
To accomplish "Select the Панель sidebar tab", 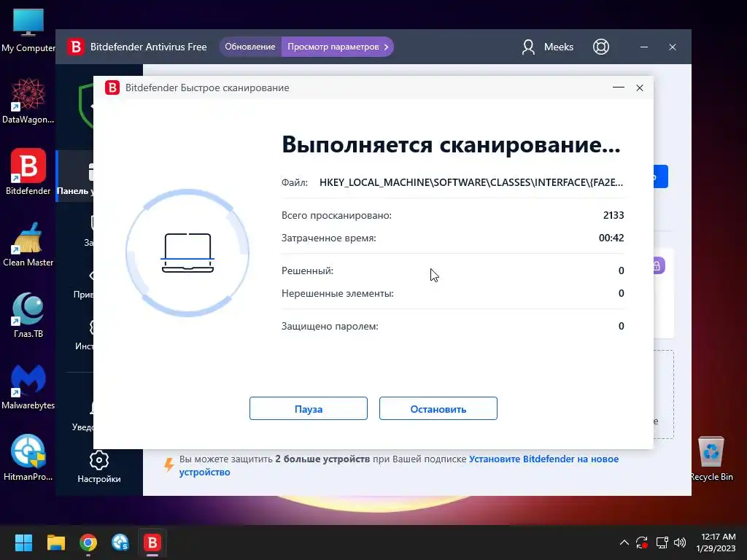I will point(75,176).
